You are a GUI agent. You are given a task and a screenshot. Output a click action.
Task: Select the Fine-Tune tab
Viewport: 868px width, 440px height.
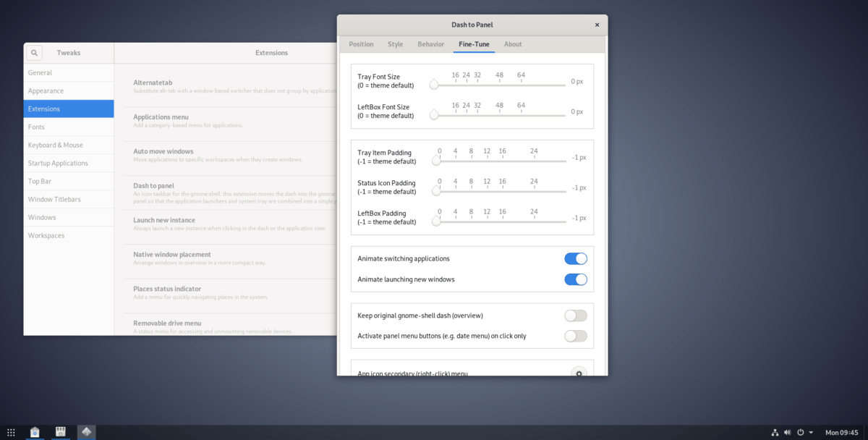[x=474, y=44]
